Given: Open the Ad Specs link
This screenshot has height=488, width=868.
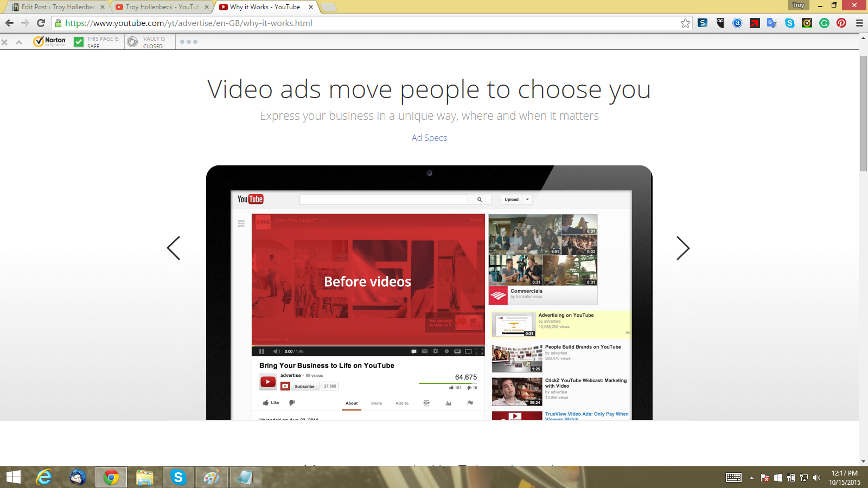Looking at the screenshot, I should point(429,138).
